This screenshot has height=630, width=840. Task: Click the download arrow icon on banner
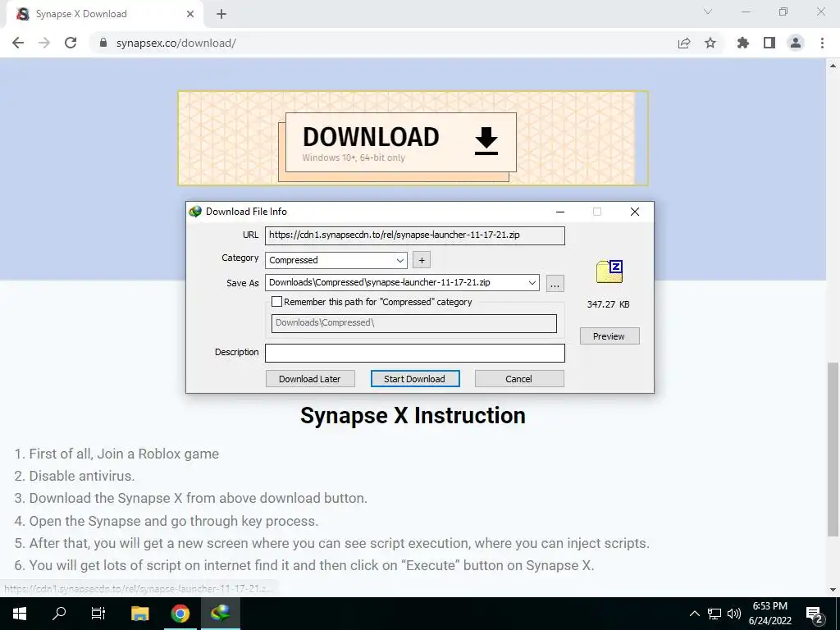coord(486,141)
